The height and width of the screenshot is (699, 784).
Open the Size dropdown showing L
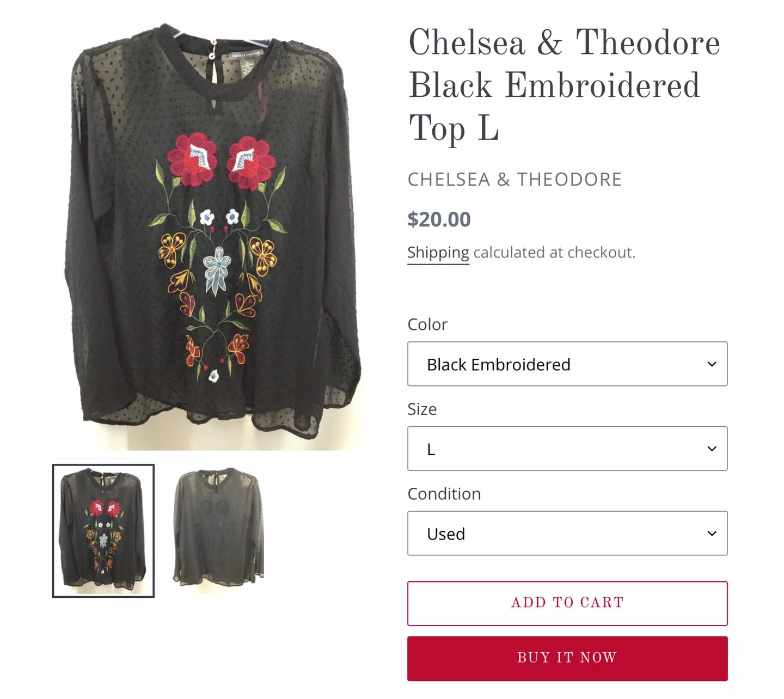tap(567, 449)
